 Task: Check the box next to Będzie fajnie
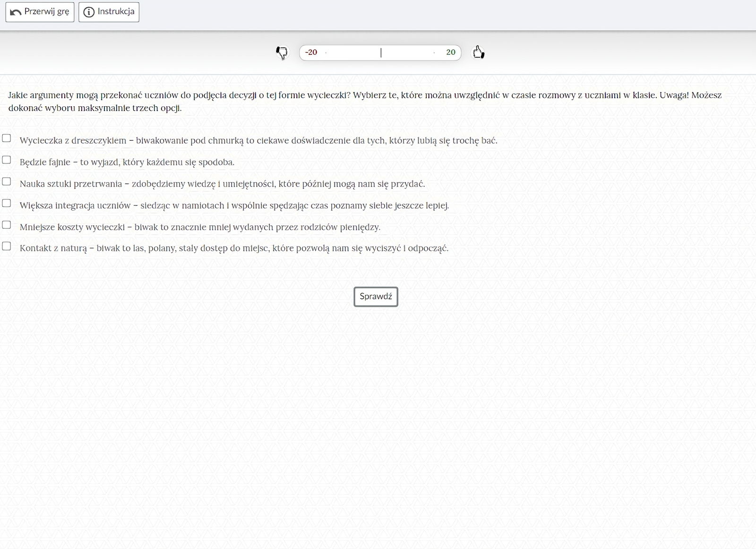pos(7,160)
